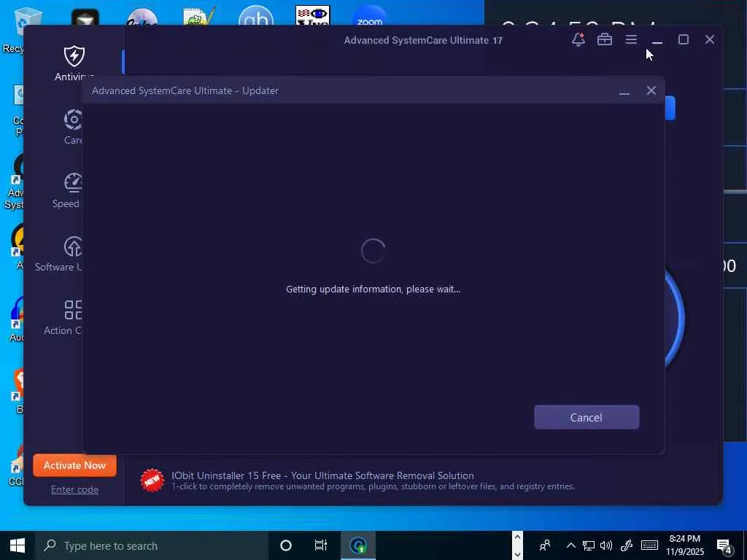Show hidden system tray icons
747x560 pixels.
click(570, 545)
